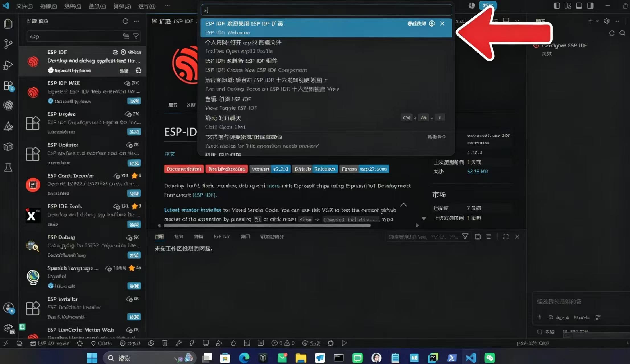Select the Chat: Open Chat command

click(x=326, y=122)
